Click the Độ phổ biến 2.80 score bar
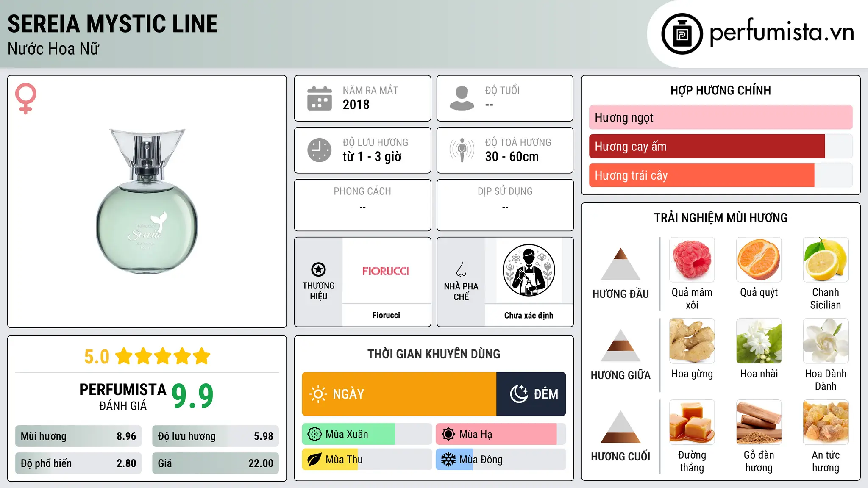Viewport: 868px width, 488px height. 78,463
